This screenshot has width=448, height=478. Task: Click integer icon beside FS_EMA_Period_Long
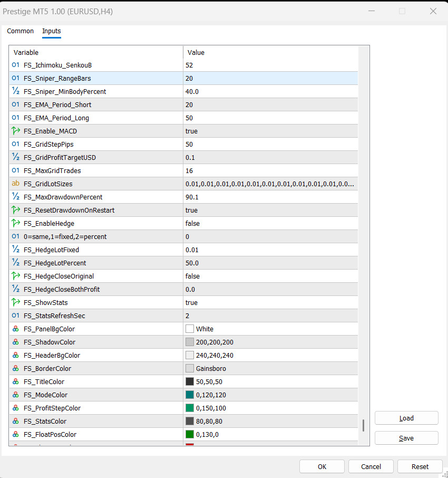(x=15, y=118)
